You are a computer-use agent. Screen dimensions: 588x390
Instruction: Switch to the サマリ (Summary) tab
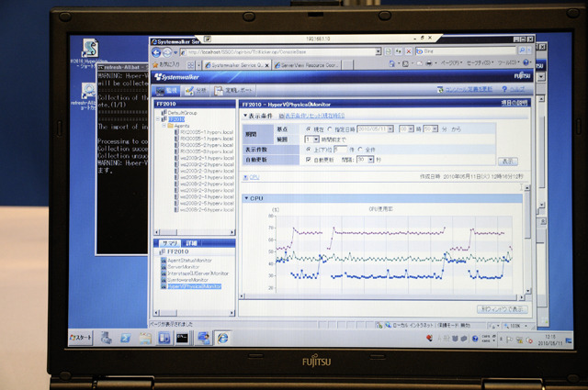coord(170,243)
